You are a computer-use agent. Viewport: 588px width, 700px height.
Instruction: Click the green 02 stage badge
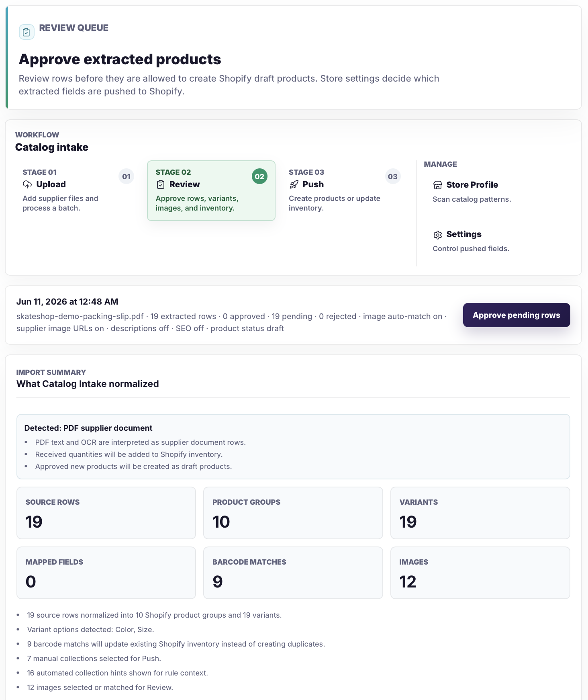click(x=259, y=176)
